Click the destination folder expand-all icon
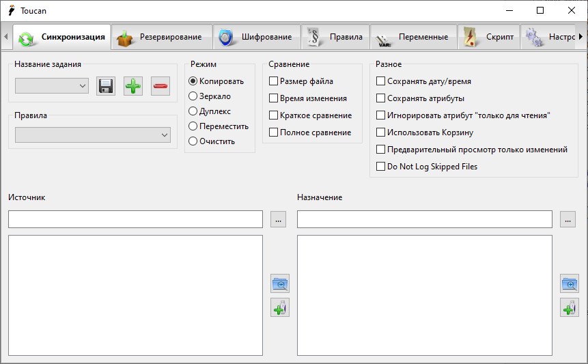This screenshot has width=588, height=364. [x=570, y=283]
